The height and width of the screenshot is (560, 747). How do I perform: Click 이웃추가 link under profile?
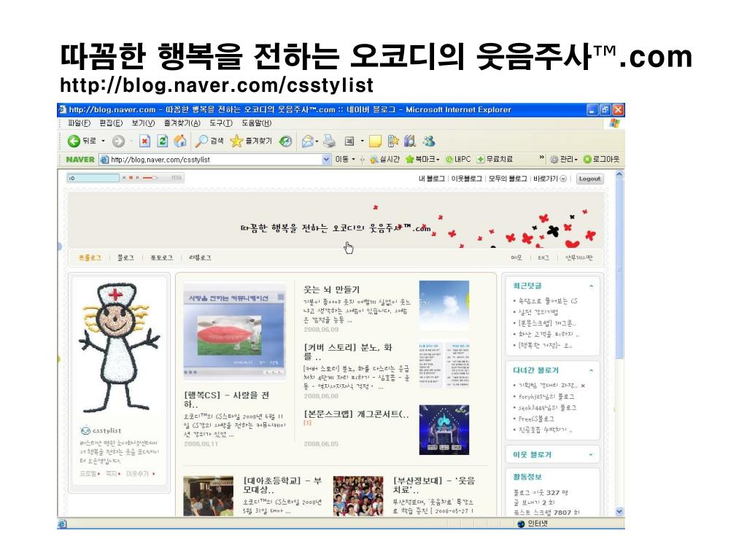pos(137,473)
